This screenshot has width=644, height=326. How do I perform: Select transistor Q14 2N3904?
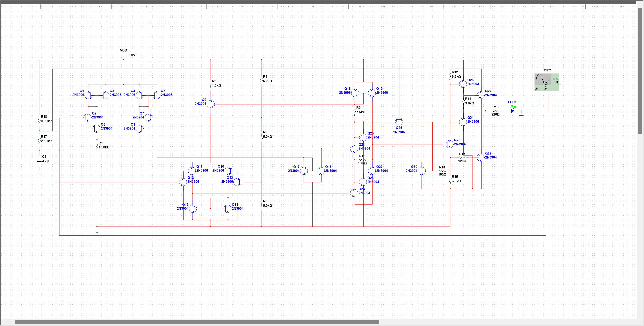pos(227,209)
